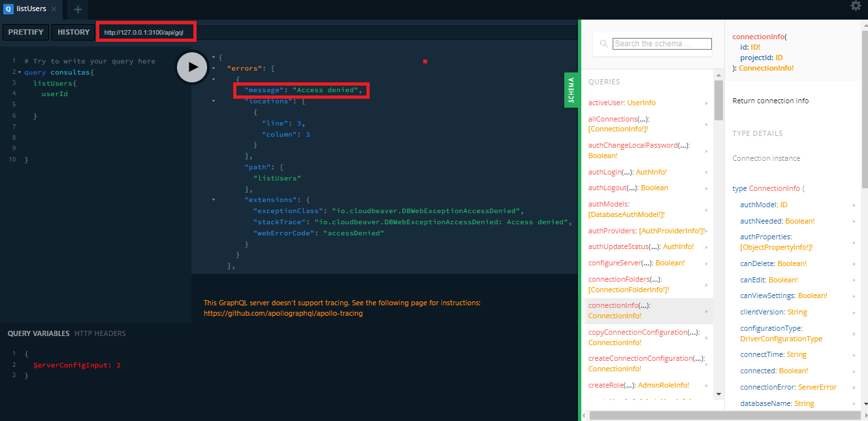The image size is (868, 421).
Task: Open the HISTORY panel
Action: pyautogui.click(x=74, y=32)
